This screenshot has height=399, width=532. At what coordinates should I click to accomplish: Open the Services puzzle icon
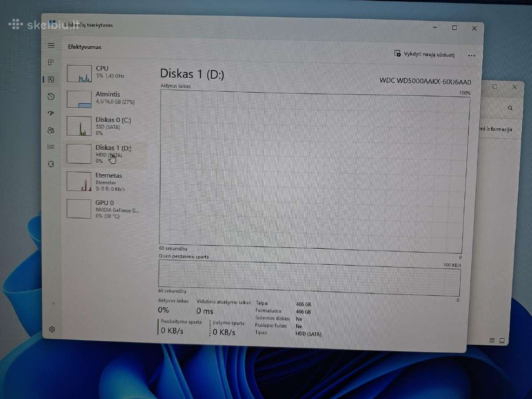point(51,164)
